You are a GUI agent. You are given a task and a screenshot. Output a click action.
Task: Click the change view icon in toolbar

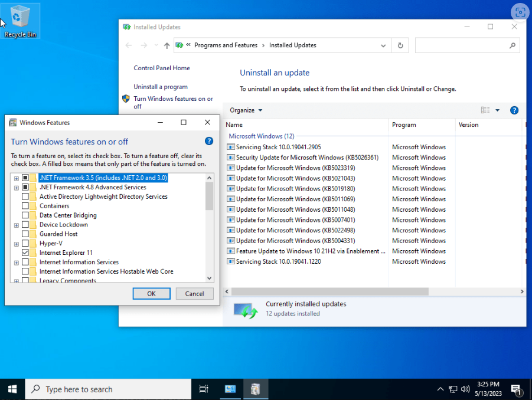click(485, 110)
